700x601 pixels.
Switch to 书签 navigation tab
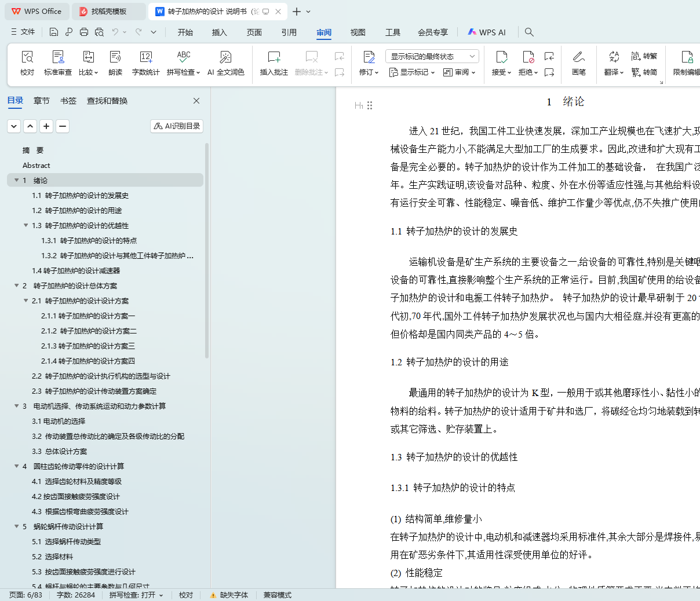68,101
